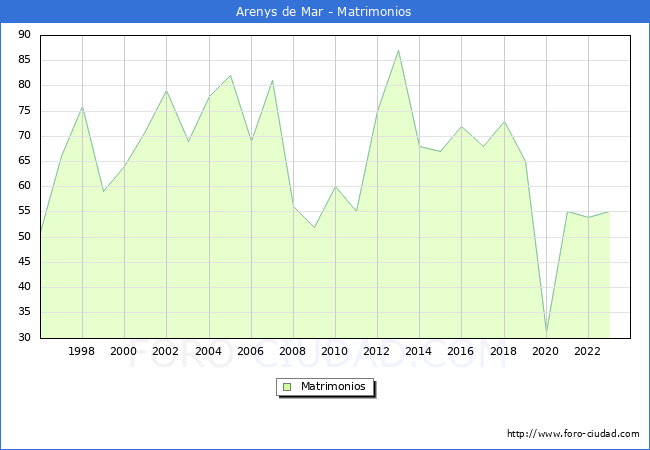Screen dimensions: 650x450
Task: Click the data peak at year 2005
Action: 230,75
